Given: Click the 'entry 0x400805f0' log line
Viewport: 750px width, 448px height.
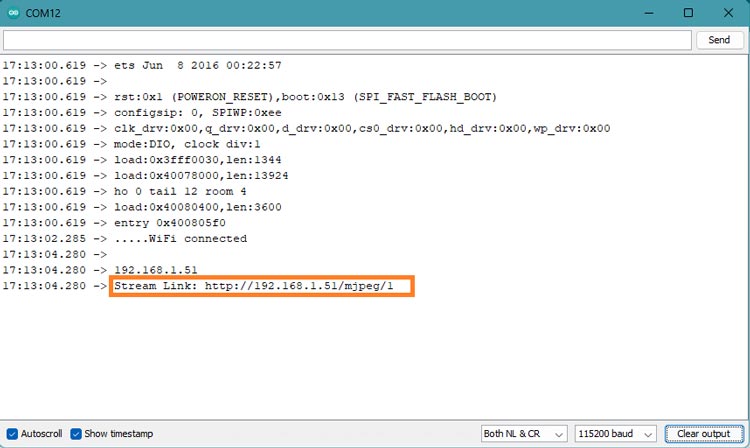Looking at the screenshot, I should tap(170, 223).
